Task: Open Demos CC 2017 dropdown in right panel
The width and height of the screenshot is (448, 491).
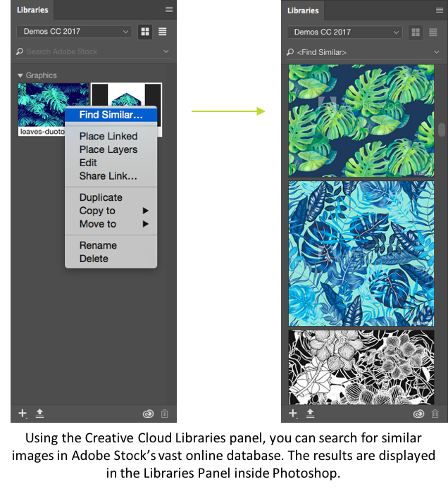Action: pyautogui.click(x=344, y=32)
